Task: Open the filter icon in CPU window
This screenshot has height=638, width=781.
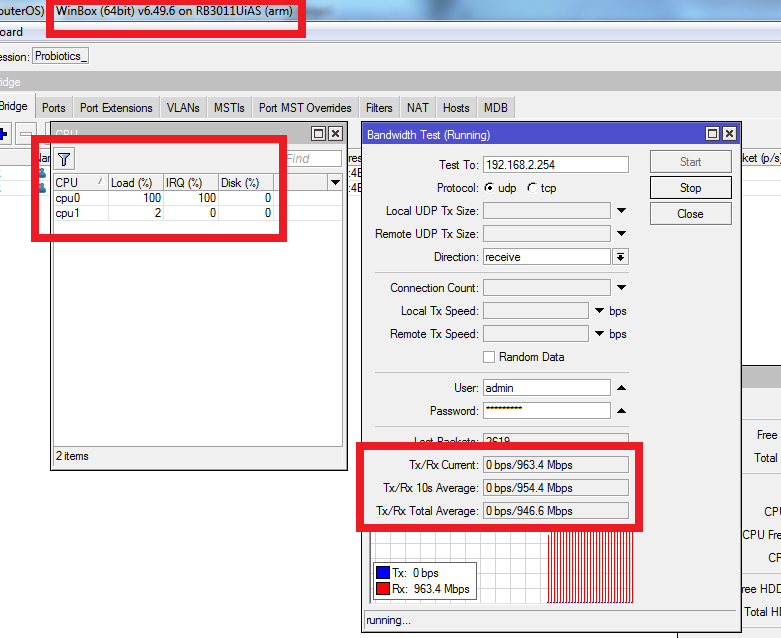Action: [64, 159]
